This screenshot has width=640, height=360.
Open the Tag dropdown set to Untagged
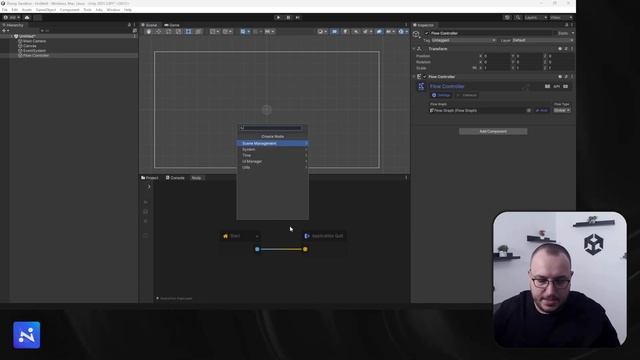[464, 40]
